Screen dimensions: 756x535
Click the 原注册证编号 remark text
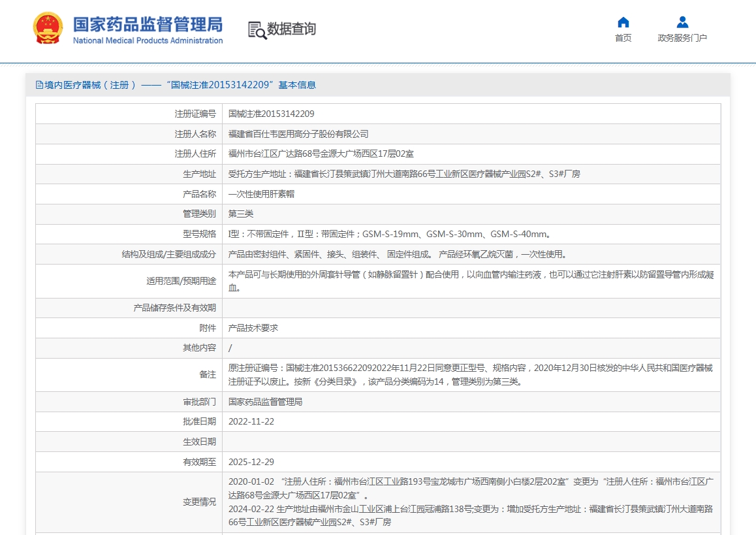click(470, 375)
